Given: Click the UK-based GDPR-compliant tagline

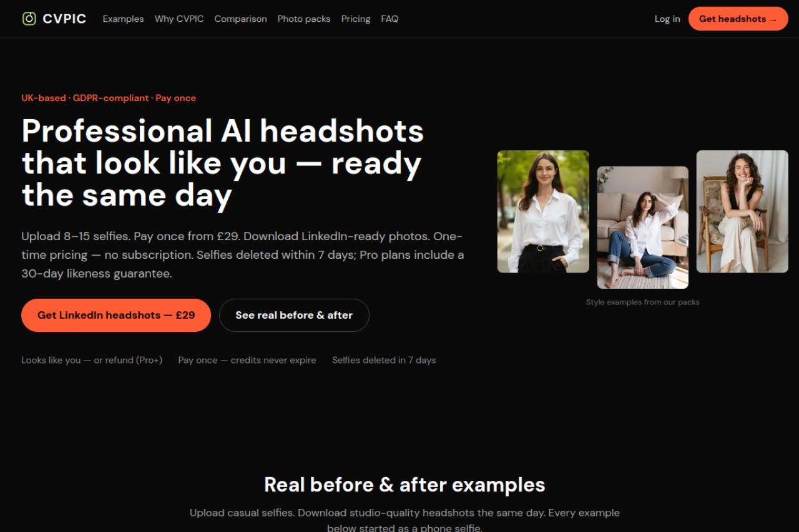Looking at the screenshot, I should [x=109, y=98].
